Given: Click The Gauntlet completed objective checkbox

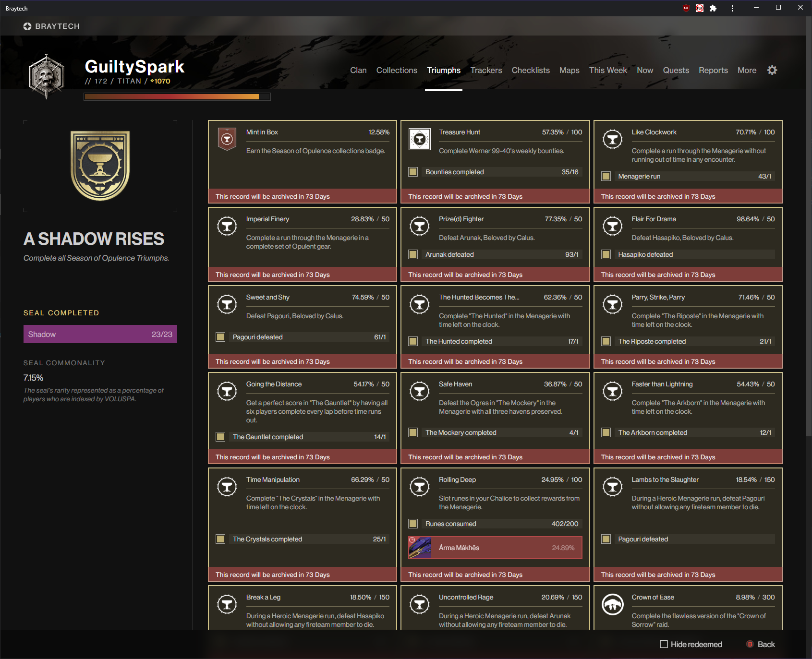Looking at the screenshot, I should click(x=220, y=437).
